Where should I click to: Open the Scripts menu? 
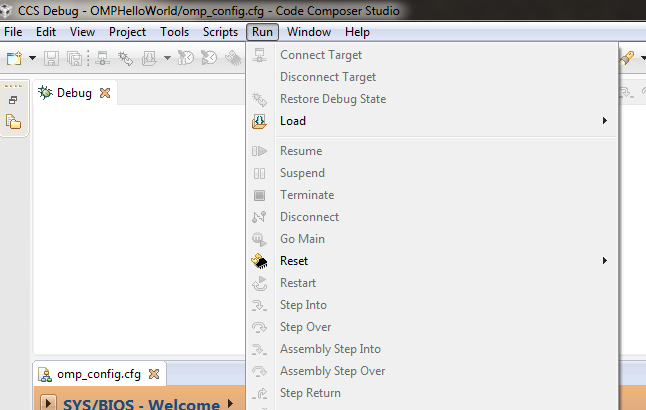[x=220, y=32]
